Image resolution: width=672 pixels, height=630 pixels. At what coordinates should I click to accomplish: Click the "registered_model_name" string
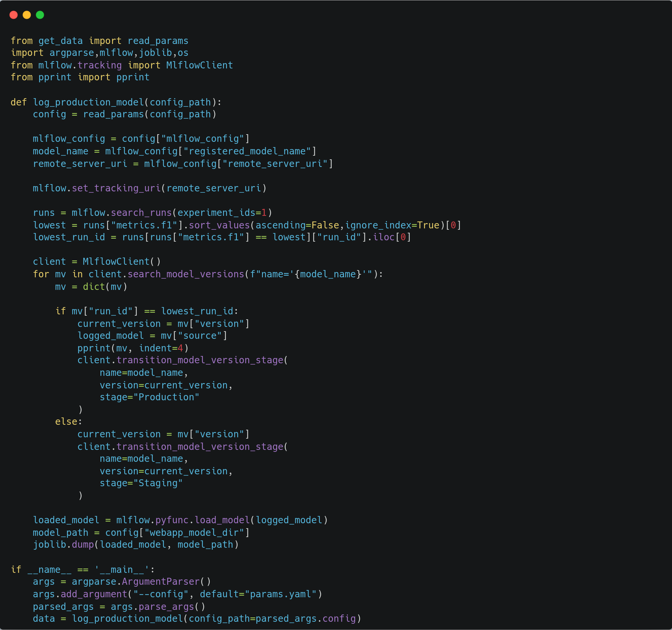pyautogui.click(x=247, y=151)
